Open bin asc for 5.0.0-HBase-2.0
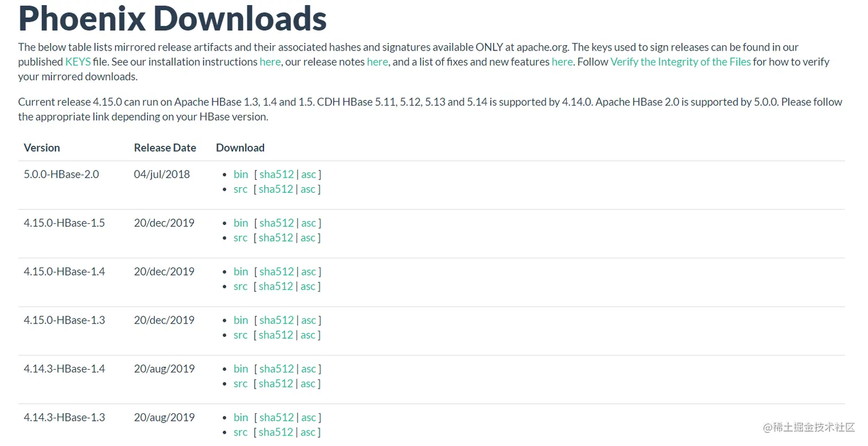868x446 pixels. (308, 174)
